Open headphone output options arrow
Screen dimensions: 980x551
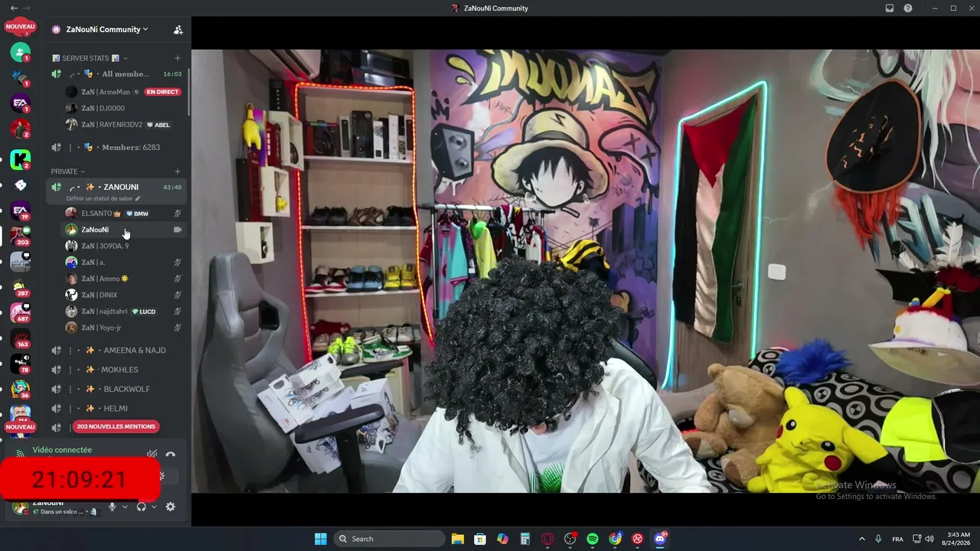pos(154,507)
